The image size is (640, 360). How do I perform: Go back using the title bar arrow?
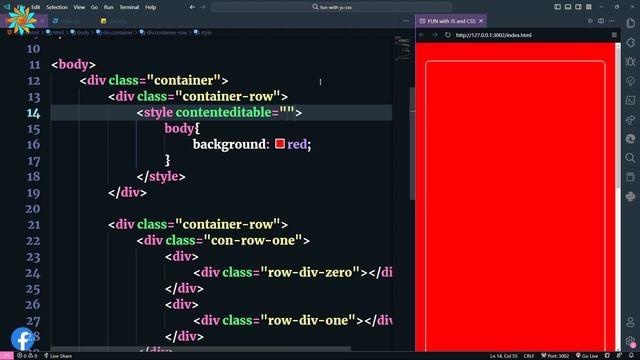(192, 7)
